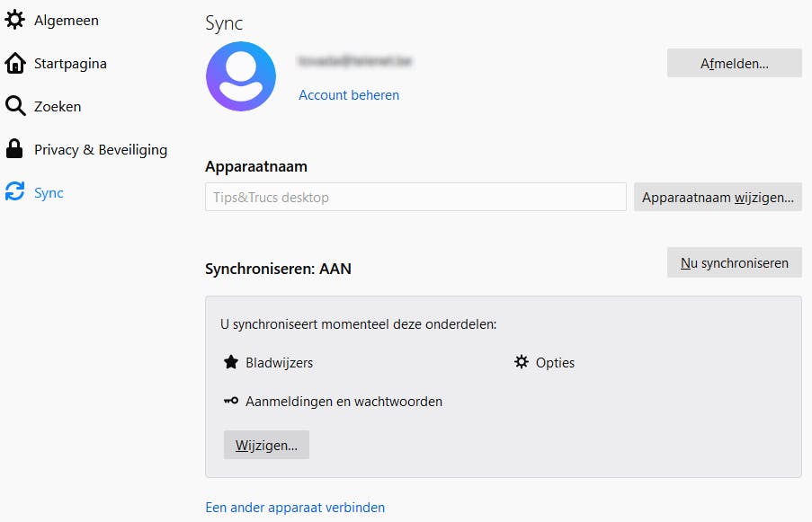Click the Bladwijzers star icon
812x522 pixels.
point(231,363)
